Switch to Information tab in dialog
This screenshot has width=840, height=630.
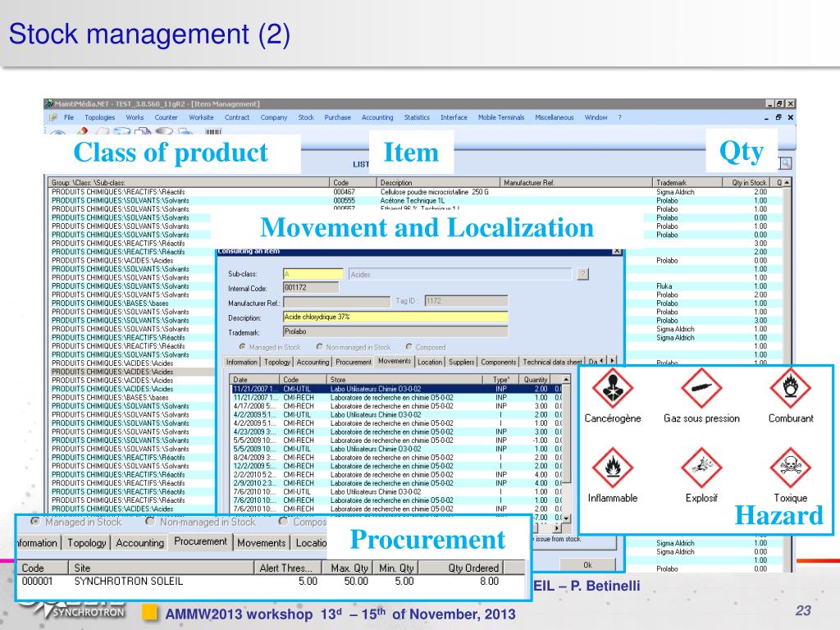click(242, 362)
